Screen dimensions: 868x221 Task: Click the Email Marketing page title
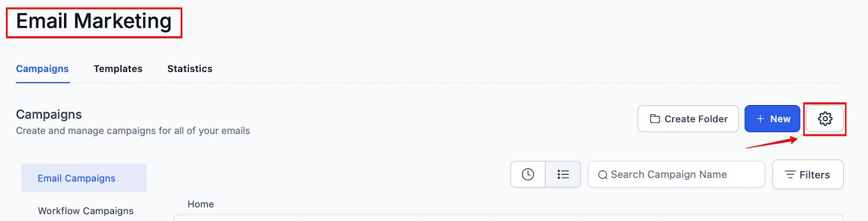click(94, 22)
